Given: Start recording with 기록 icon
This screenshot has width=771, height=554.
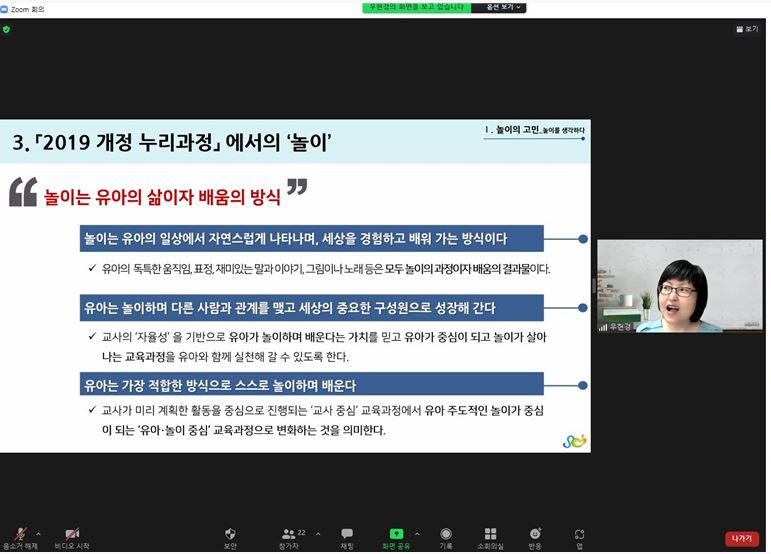Looking at the screenshot, I should click(x=446, y=536).
